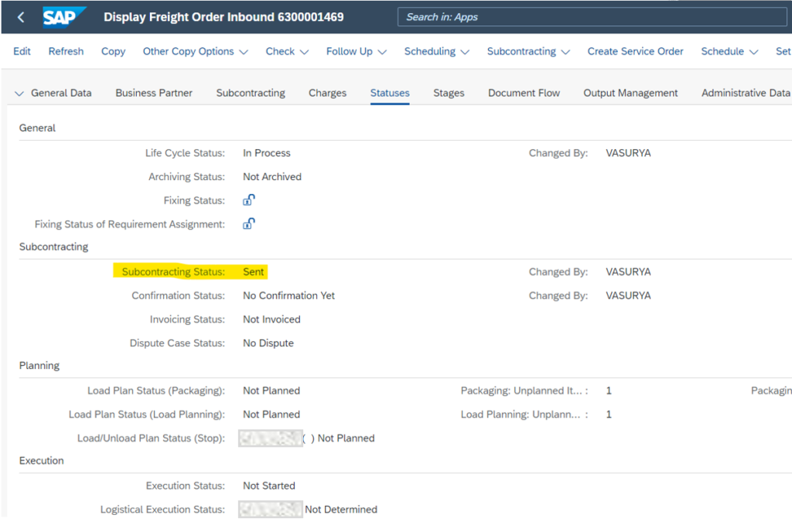Image resolution: width=792 pixels, height=532 pixels.
Task: Click Create Service Order button
Action: pyautogui.click(x=635, y=52)
